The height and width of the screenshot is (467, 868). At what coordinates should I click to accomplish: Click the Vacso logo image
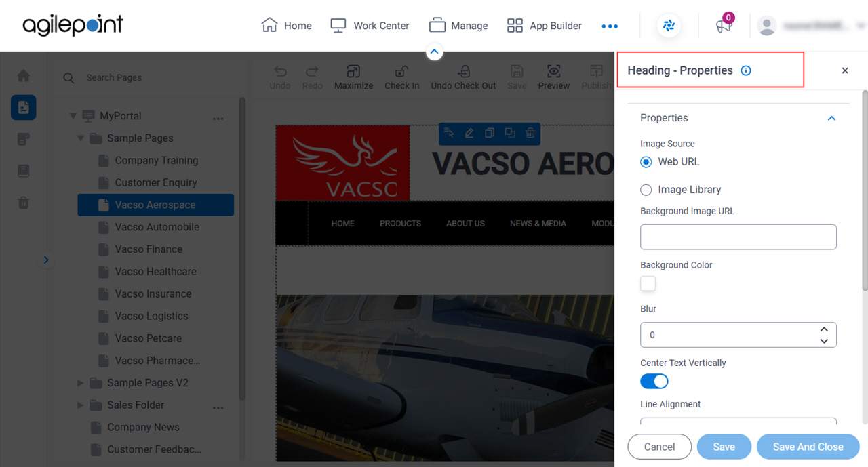[x=342, y=163]
